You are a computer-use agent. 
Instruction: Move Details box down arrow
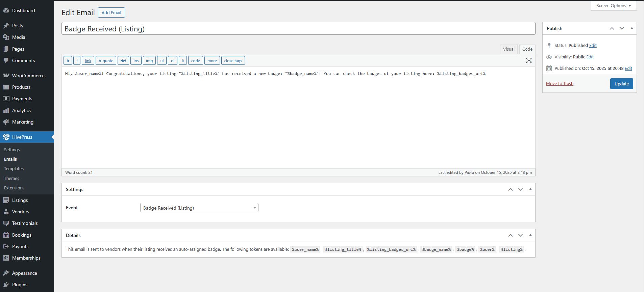click(x=520, y=235)
